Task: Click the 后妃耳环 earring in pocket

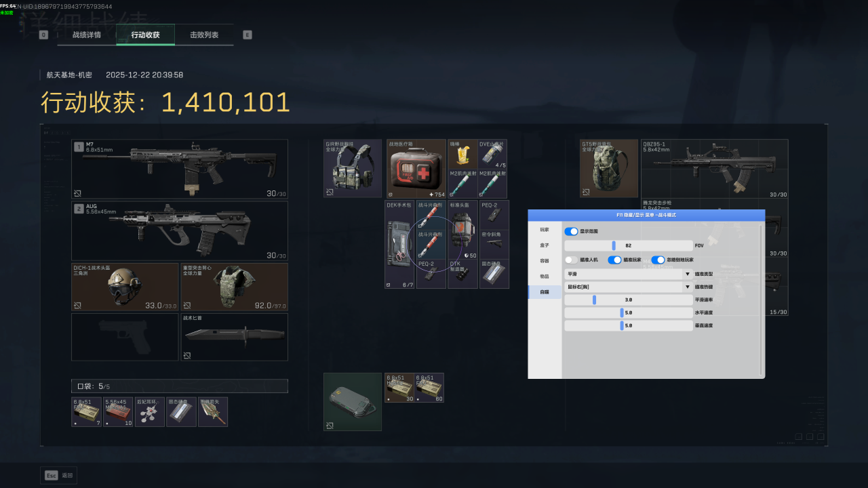Action: [x=149, y=412]
